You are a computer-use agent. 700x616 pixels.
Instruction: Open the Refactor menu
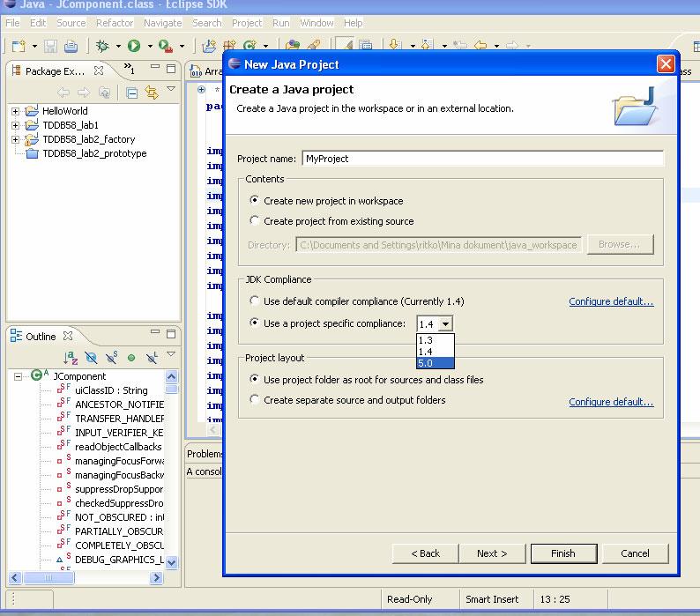click(x=115, y=23)
